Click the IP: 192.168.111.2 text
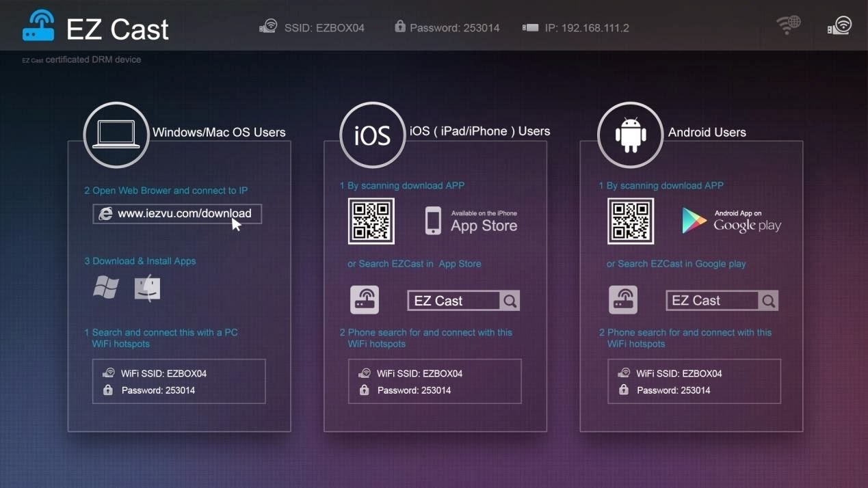This screenshot has width=868, height=488. [587, 28]
